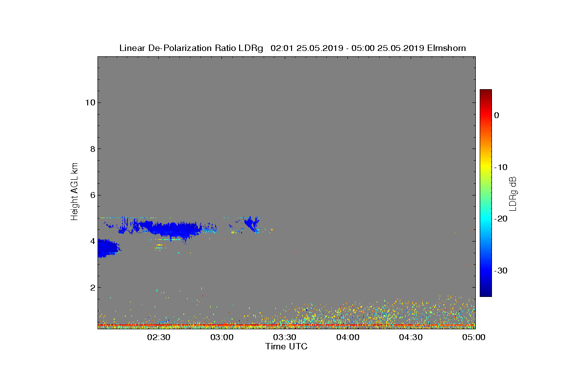Click the plot title text
This screenshot has width=588, height=392.
pyautogui.click(x=293, y=48)
